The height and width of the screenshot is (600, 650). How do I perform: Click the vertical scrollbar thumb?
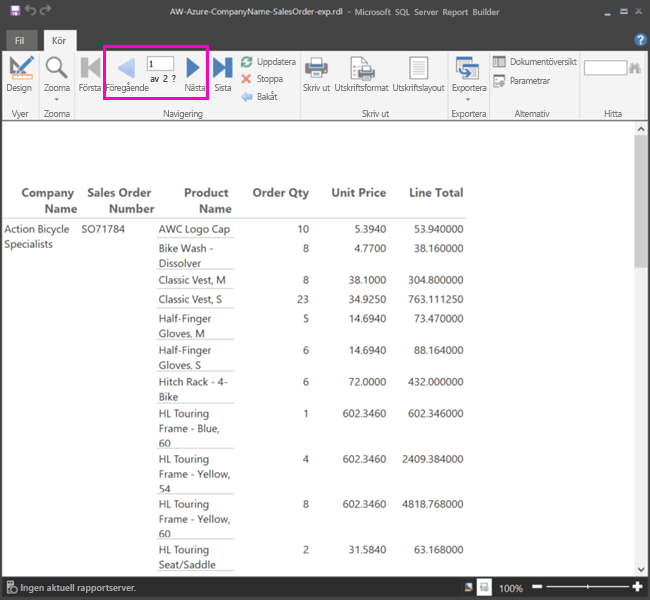point(641,201)
